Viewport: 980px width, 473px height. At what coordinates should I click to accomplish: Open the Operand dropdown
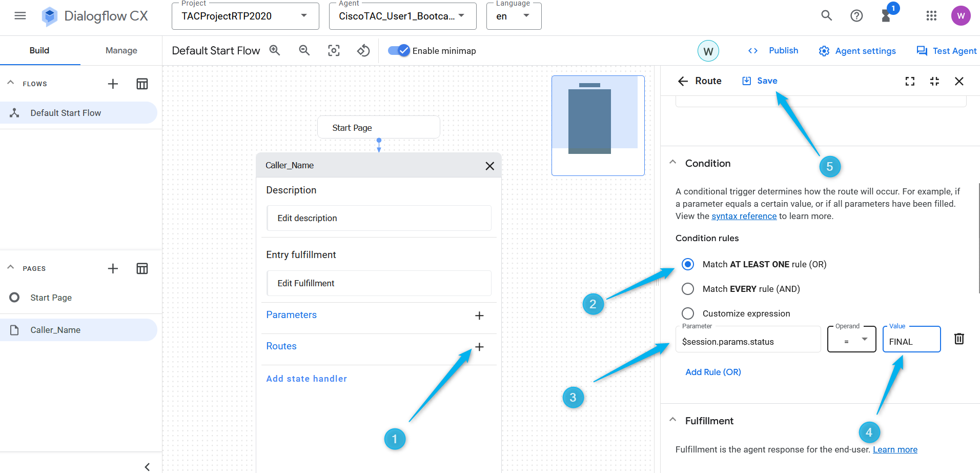click(851, 340)
